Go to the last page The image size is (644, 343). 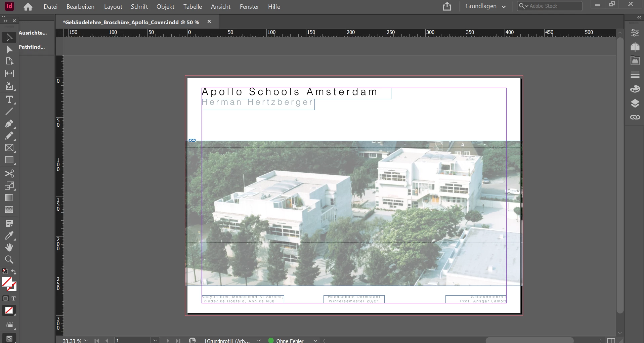point(178,340)
